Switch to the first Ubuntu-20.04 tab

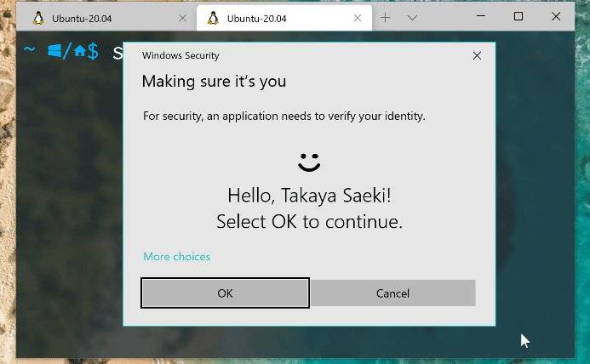[x=106, y=18]
